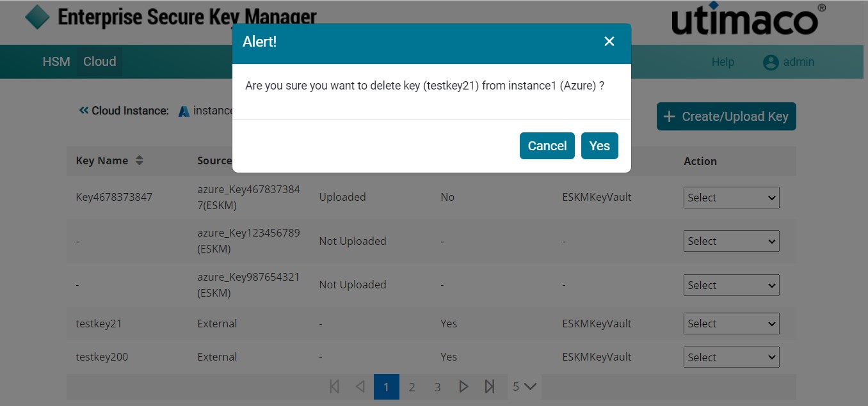Go to next page arrow
Image resolution: width=868 pixels, height=406 pixels.
(x=464, y=387)
